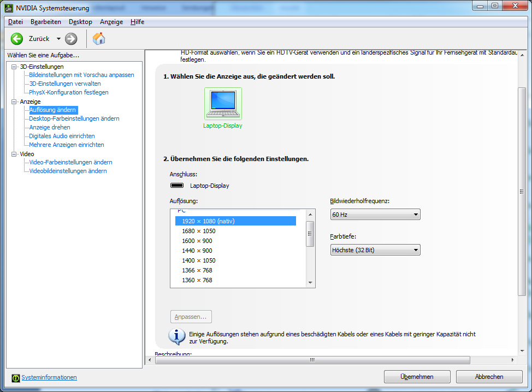Click the black connector icon under Anschluss
532x392 pixels.
coord(177,186)
